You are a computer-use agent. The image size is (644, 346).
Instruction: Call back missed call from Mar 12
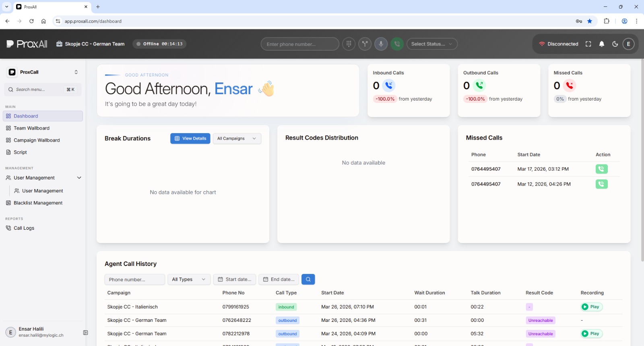coord(601,184)
